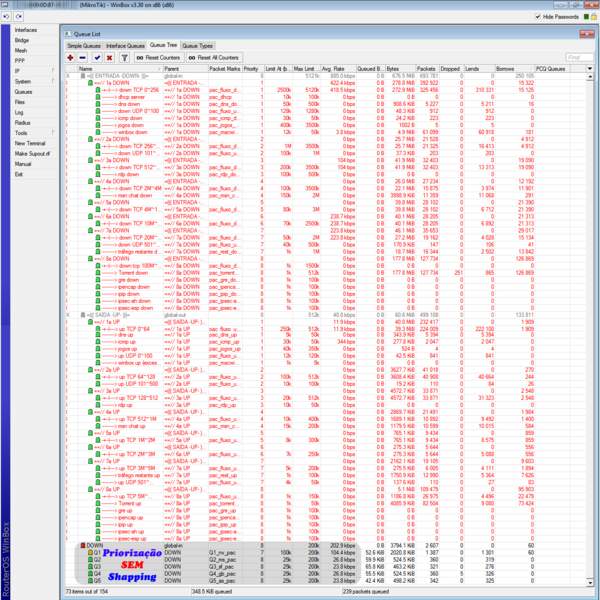
Task: Open Radius from the sidebar menu
Action: (22, 123)
